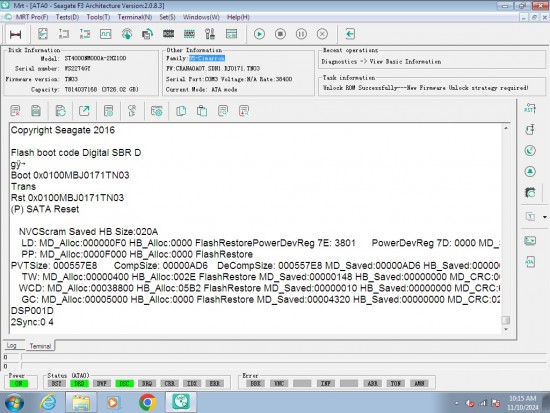Click the ABR error indicator
This screenshot has height=413, width=550.
372,384
